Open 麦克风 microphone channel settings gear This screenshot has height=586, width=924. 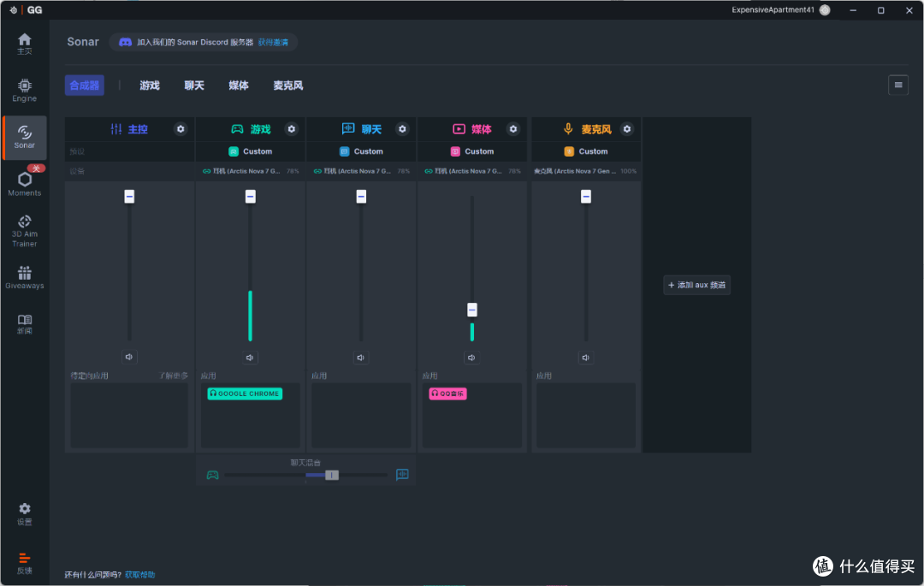(627, 129)
